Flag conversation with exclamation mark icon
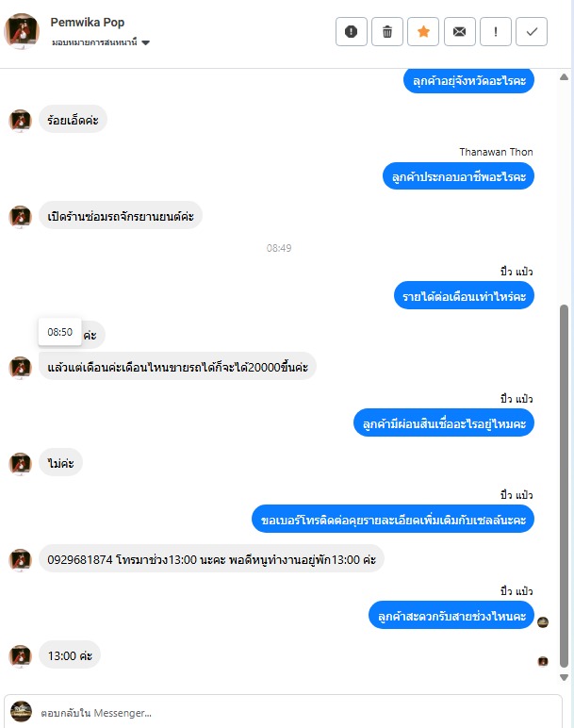Viewport: 574px width, 728px height. click(x=496, y=31)
